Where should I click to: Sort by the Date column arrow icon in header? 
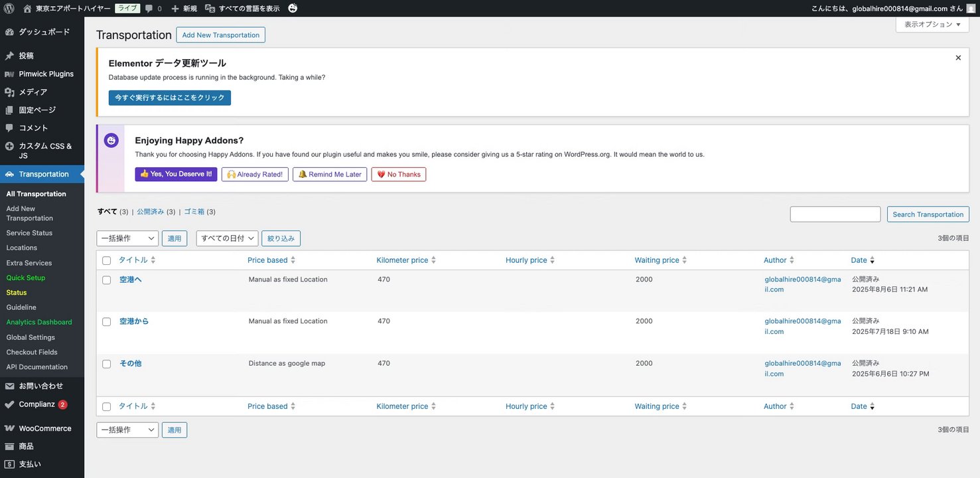(x=872, y=260)
